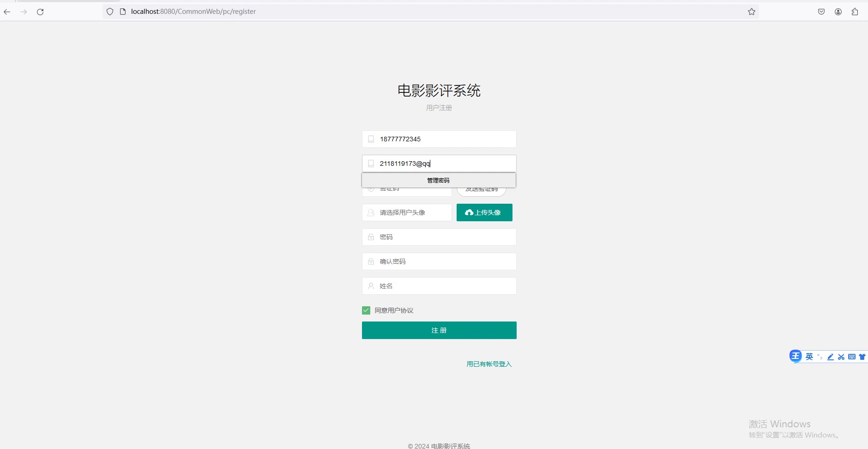Viewport: 868px width, 449px height.
Task: Open the IME skin shirt icon
Action: coord(862,357)
